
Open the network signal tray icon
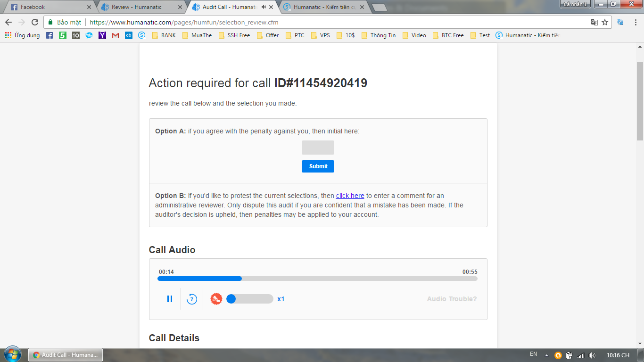[x=581, y=355]
